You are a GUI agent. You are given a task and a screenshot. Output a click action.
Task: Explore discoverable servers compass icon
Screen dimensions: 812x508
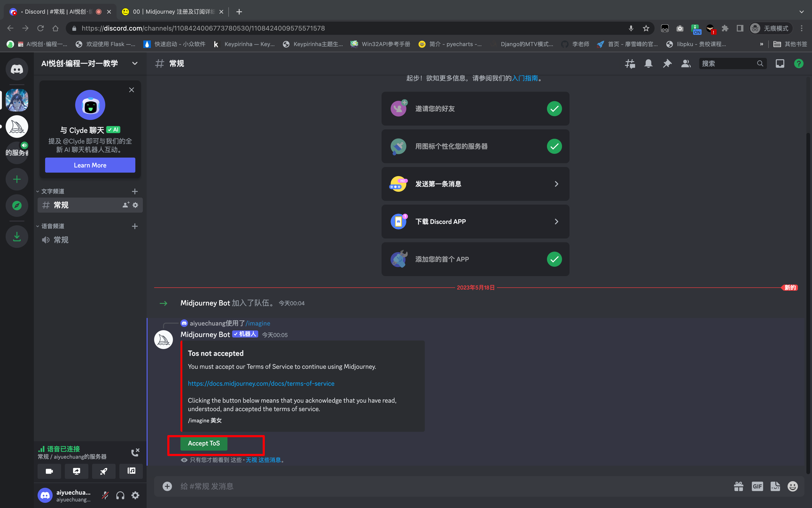tap(17, 205)
